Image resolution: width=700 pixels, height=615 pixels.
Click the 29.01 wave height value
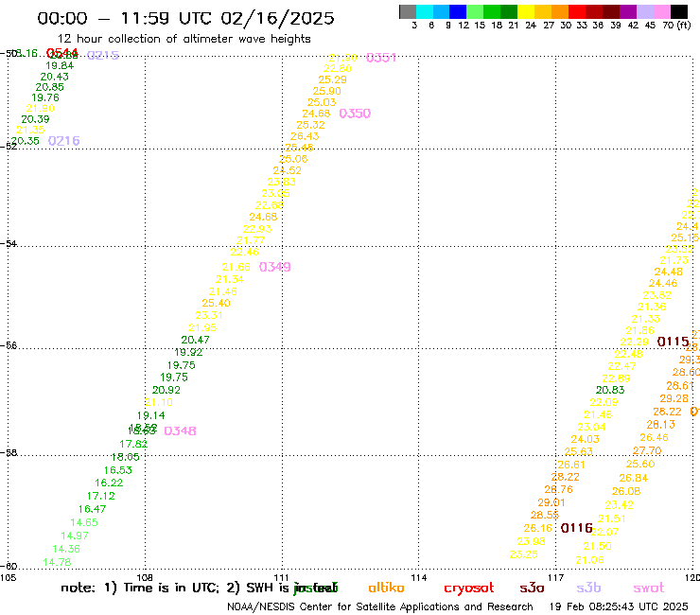[551, 503]
